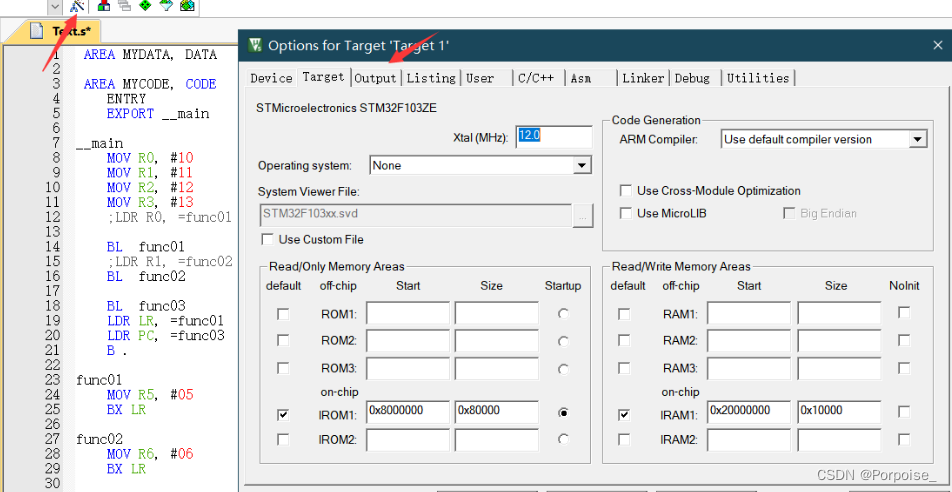Switch to the Linker tab
952x492 pixels.
point(644,78)
